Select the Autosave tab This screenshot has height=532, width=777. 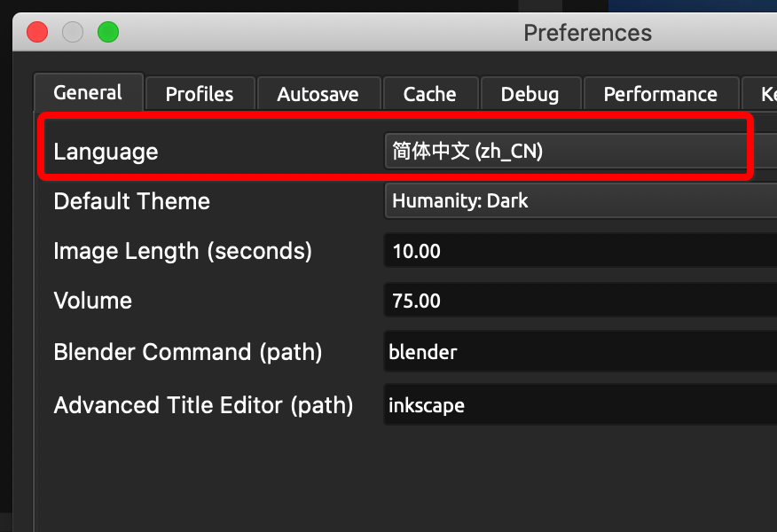(x=318, y=94)
